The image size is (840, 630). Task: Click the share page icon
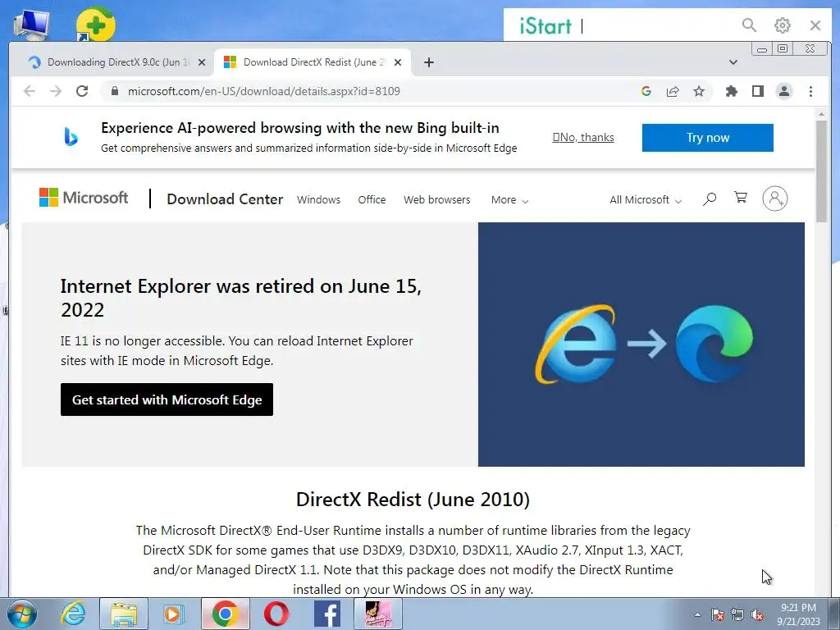coord(673,91)
